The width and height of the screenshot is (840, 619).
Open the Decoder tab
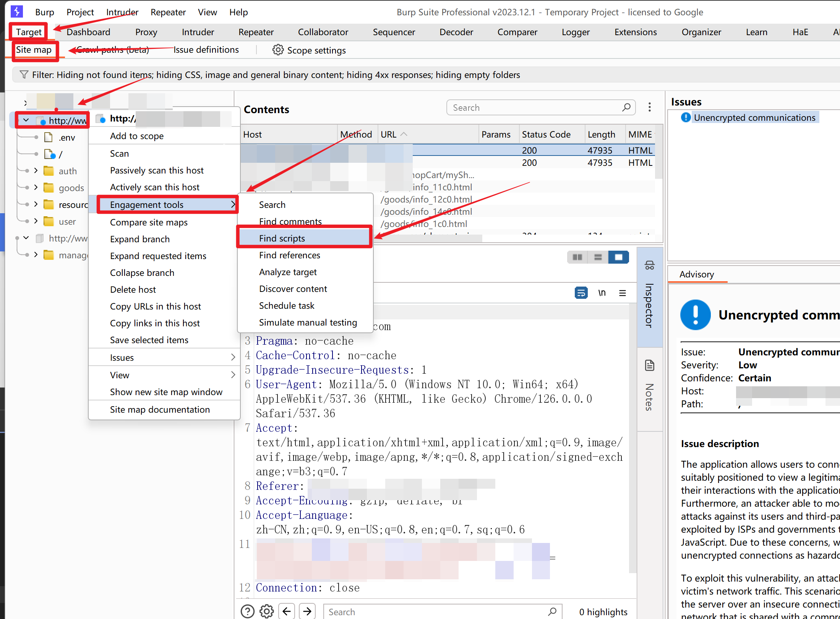[x=456, y=32]
